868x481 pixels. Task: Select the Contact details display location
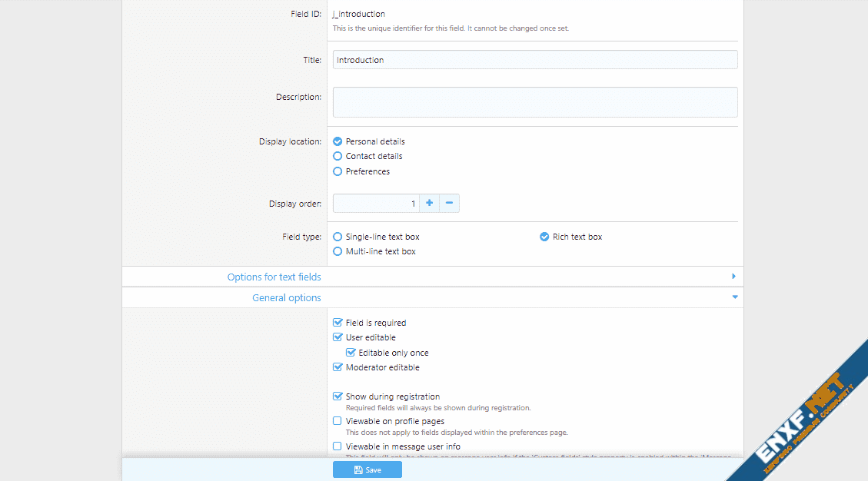point(338,157)
